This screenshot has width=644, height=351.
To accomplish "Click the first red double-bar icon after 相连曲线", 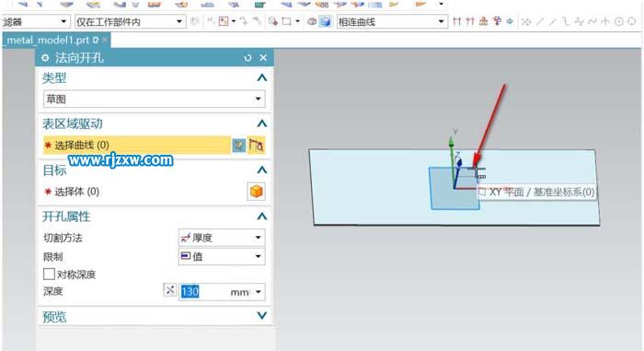I will point(456,21).
